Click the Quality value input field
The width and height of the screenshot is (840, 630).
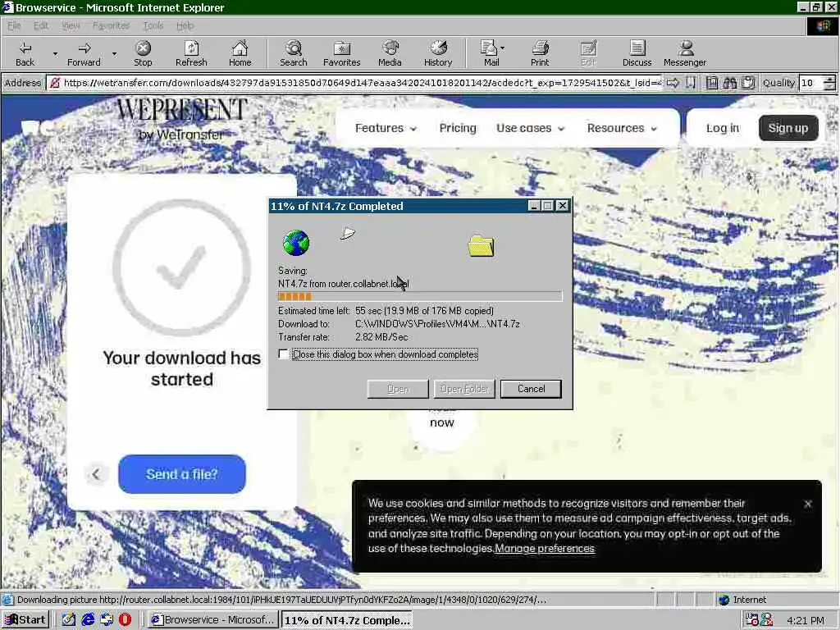[811, 83]
